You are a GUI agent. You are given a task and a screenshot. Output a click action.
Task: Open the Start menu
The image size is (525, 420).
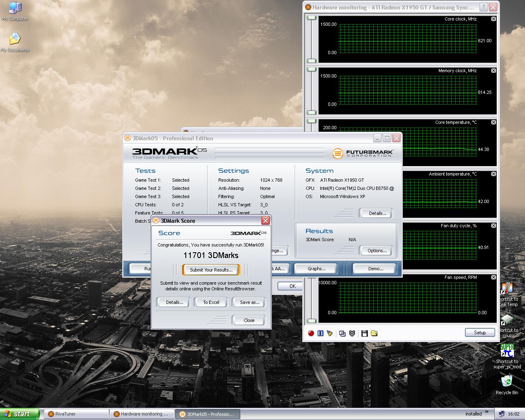(x=20, y=414)
